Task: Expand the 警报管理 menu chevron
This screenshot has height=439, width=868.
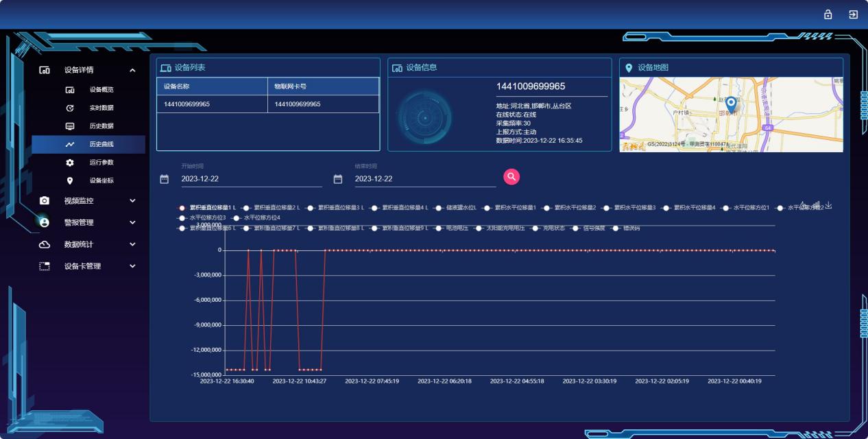Action: (x=132, y=223)
